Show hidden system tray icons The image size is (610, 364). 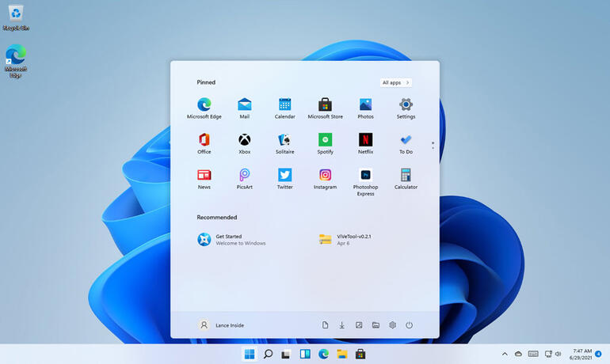[x=505, y=354]
